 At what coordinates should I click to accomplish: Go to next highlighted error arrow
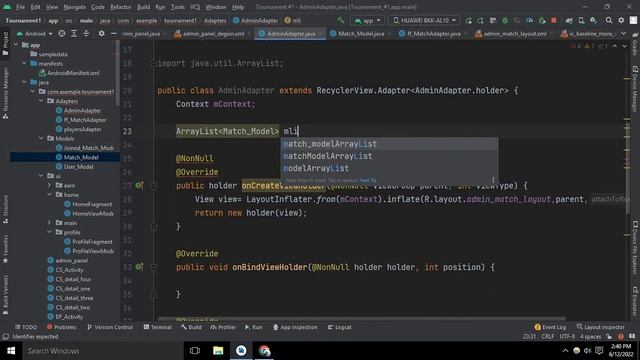[624, 46]
